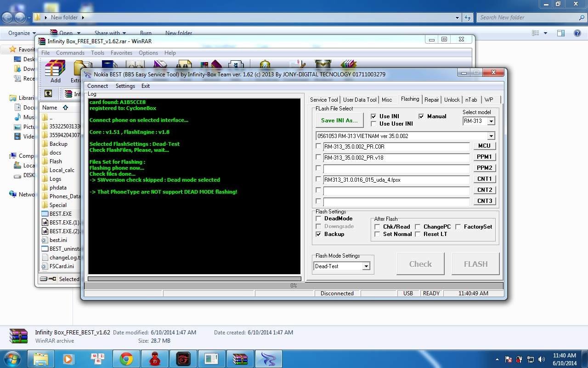588x368 pixels.
Task: Enable the ChangePC checkbox
Action: [x=418, y=227]
